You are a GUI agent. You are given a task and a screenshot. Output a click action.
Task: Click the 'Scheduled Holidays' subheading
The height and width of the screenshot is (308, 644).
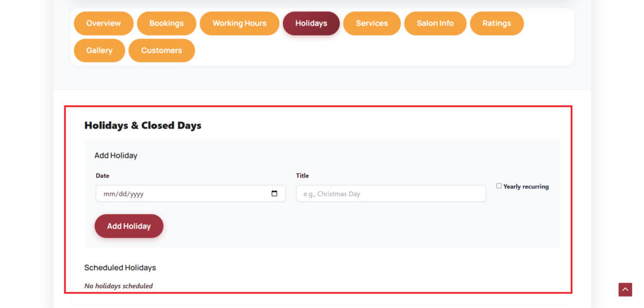(x=120, y=268)
